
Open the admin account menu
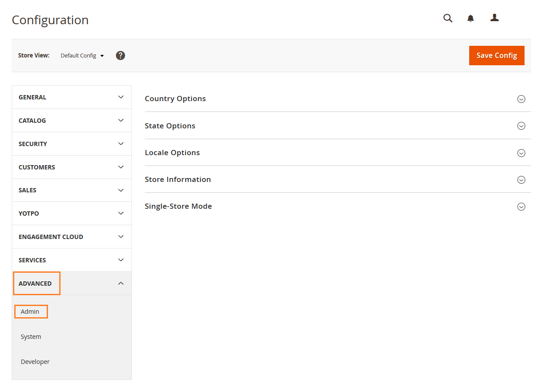(x=494, y=18)
